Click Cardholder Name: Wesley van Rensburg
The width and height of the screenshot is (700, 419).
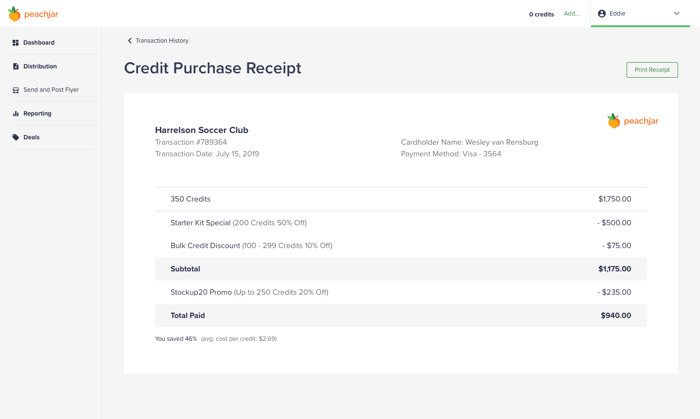coord(470,142)
